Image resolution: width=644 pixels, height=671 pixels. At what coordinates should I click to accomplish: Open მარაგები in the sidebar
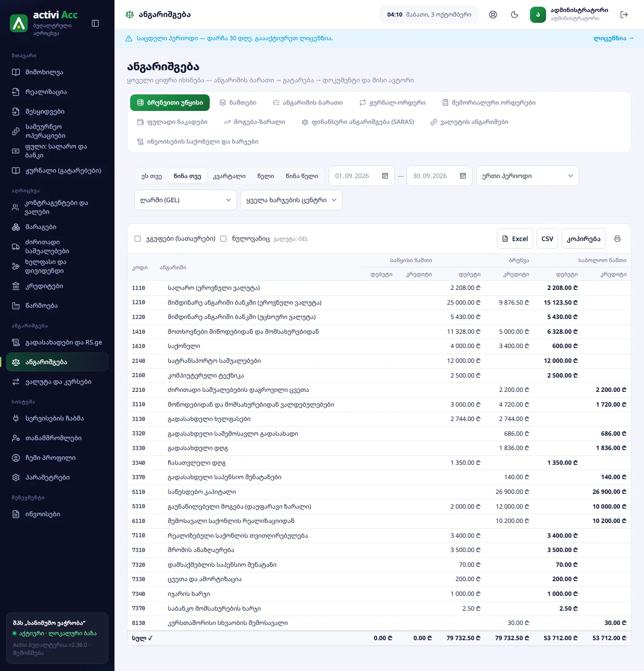pyautogui.click(x=57, y=227)
